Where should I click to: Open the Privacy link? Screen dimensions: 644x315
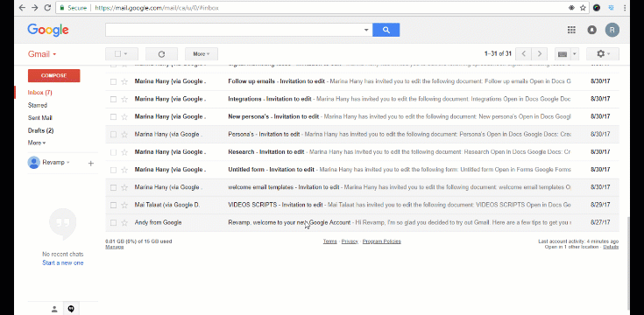tap(350, 241)
